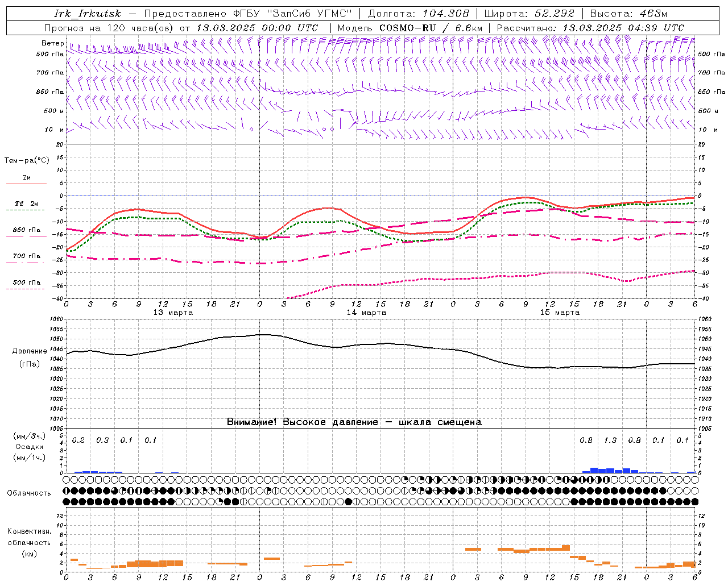Click the (мм/1ч.) precipitation unit label
The width and height of the screenshot is (728, 582).
tap(30, 458)
